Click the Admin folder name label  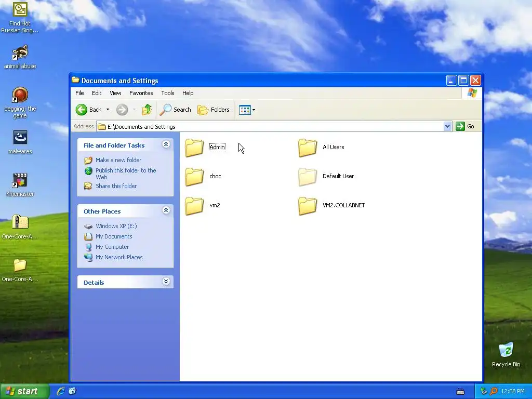pyautogui.click(x=217, y=147)
